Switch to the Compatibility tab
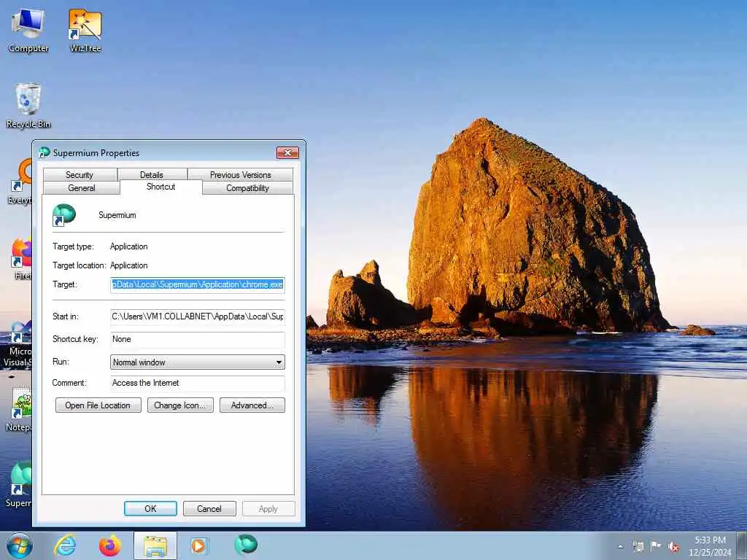 (x=248, y=188)
